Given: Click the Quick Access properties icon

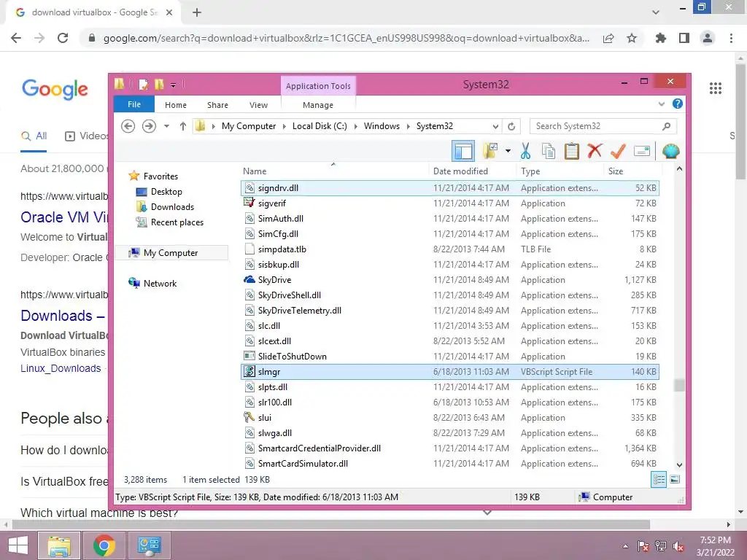Looking at the screenshot, I should [143, 85].
